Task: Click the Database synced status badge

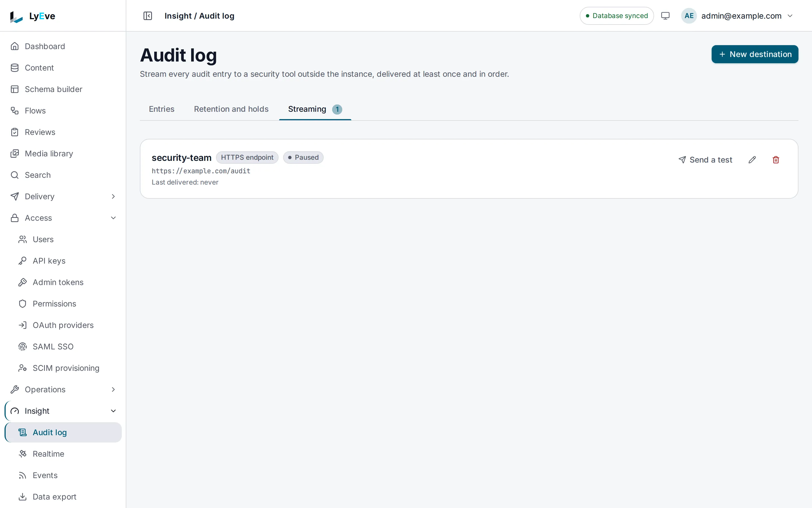Action: (x=617, y=16)
